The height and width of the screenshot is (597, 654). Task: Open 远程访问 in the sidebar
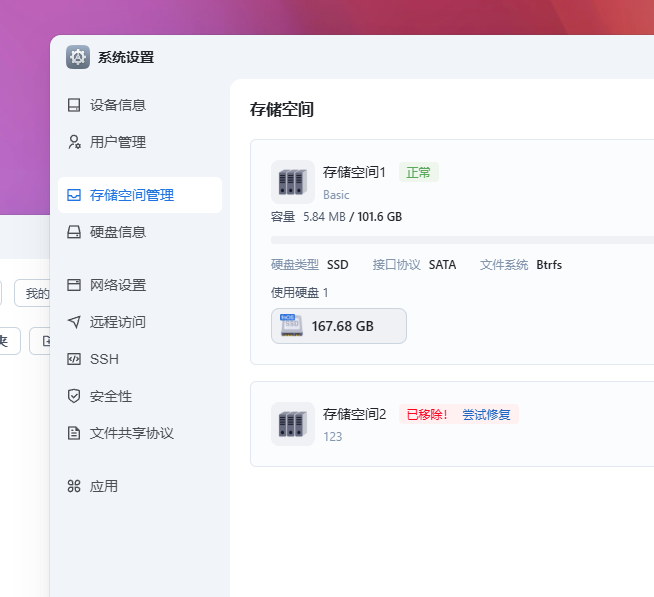point(140,322)
